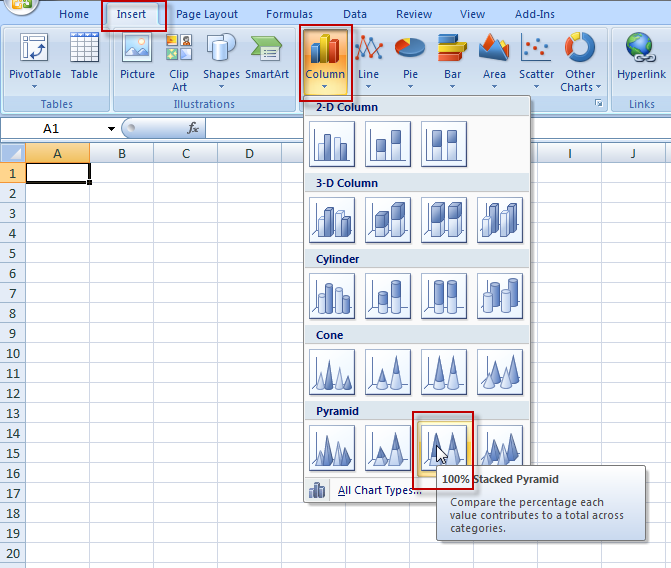Switch to the Home tab
This screenshot has height=568, width=671.
74,14
